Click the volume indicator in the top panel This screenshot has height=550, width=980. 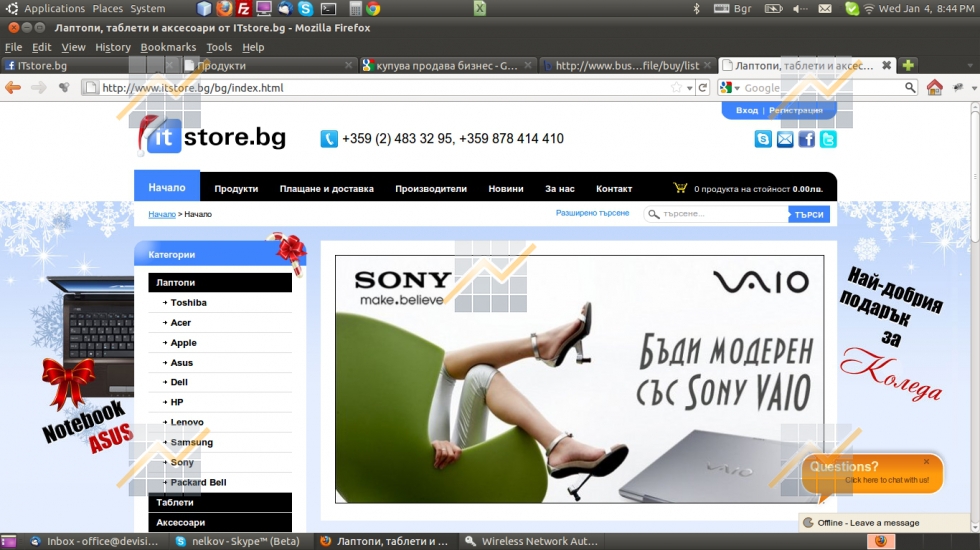click(x=800, y=8)
